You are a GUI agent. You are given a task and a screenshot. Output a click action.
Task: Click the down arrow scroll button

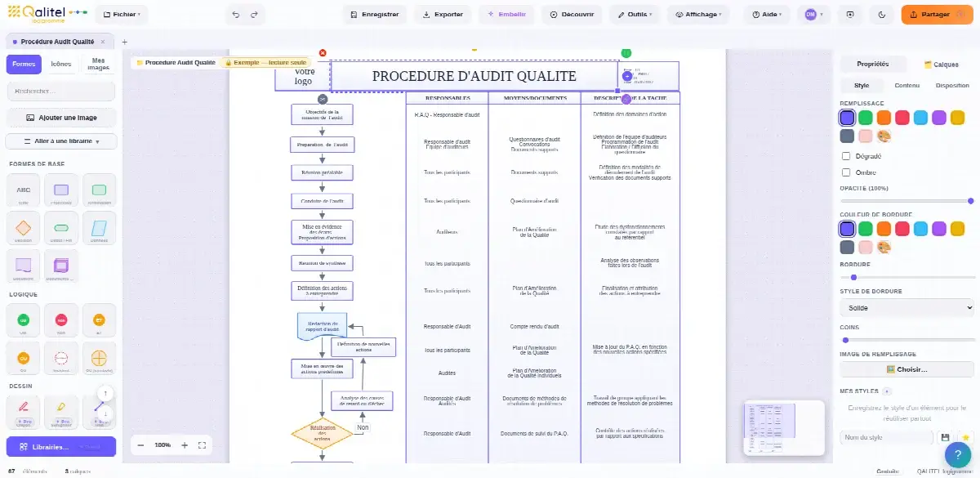click(x=105, y=413)
